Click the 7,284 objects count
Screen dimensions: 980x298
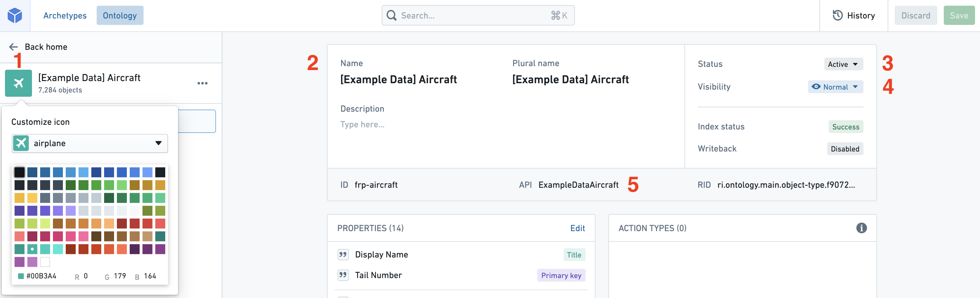tap(60, 90)
